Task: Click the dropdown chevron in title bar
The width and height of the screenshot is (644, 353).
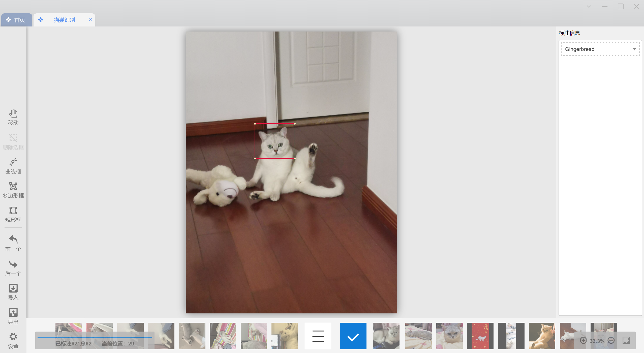Action: tap(589, 7)
